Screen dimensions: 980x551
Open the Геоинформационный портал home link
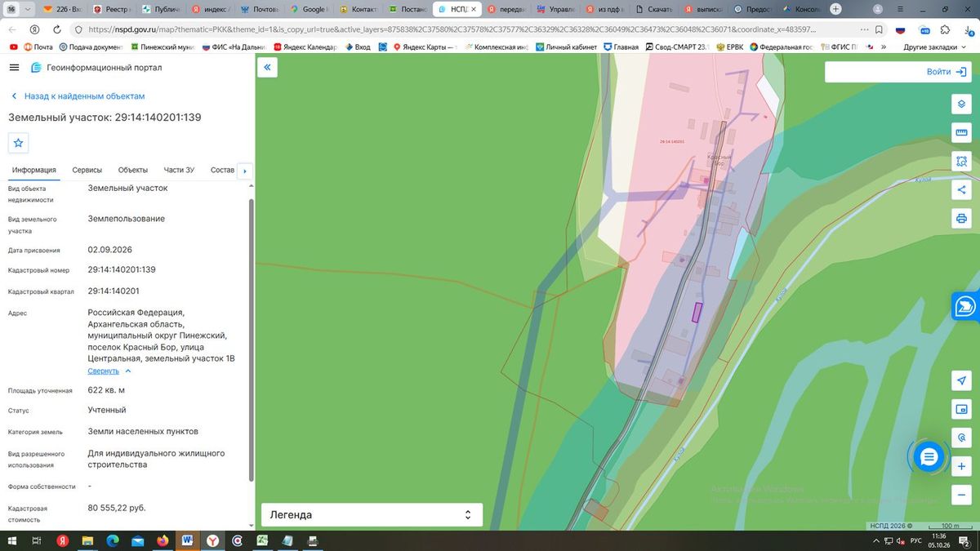click(96, 68)
